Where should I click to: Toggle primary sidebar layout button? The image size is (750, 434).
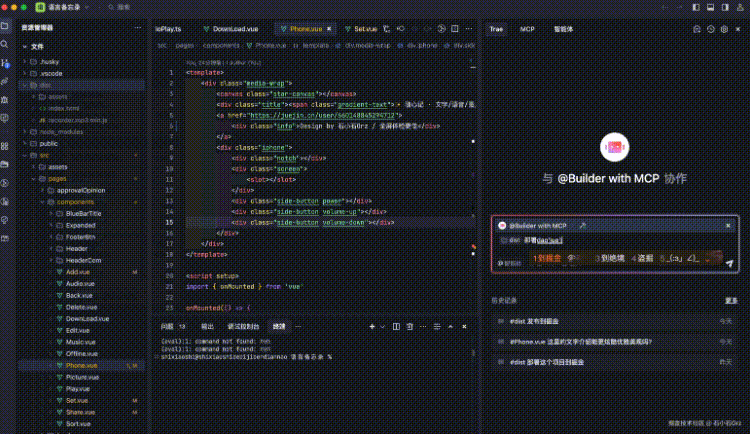click(696, 7)
